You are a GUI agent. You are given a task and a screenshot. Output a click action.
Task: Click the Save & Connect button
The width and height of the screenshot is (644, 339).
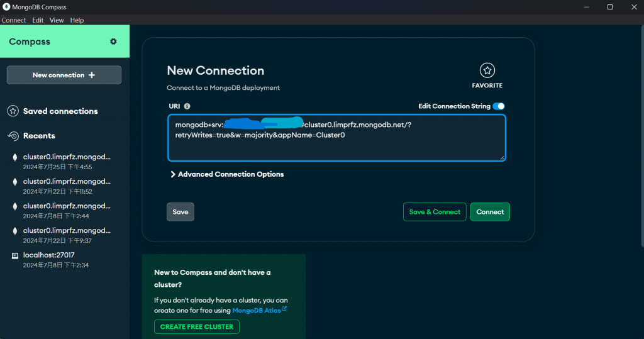(435, 211)
